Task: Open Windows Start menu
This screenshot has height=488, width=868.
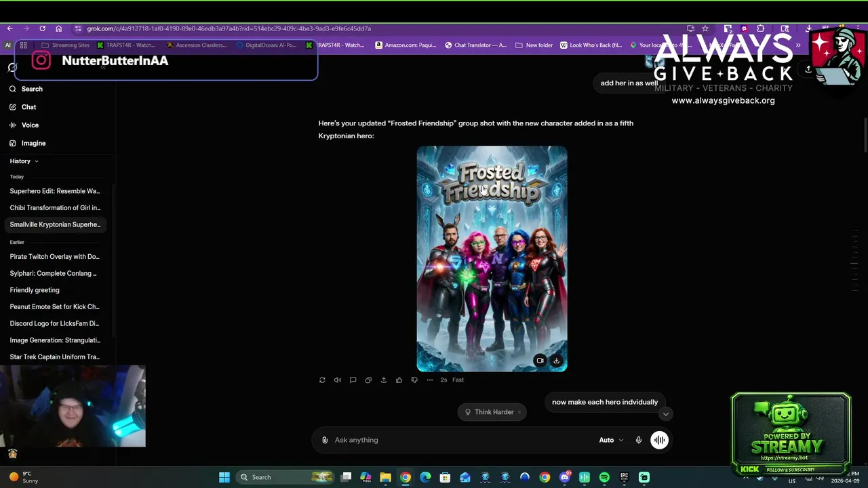Action: coord(224,477)
